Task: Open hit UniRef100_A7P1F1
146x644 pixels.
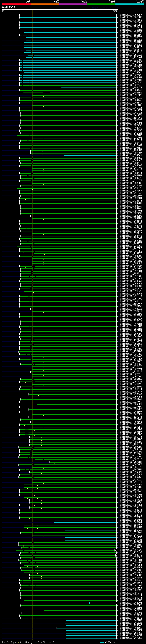Action: pos(131,20)
